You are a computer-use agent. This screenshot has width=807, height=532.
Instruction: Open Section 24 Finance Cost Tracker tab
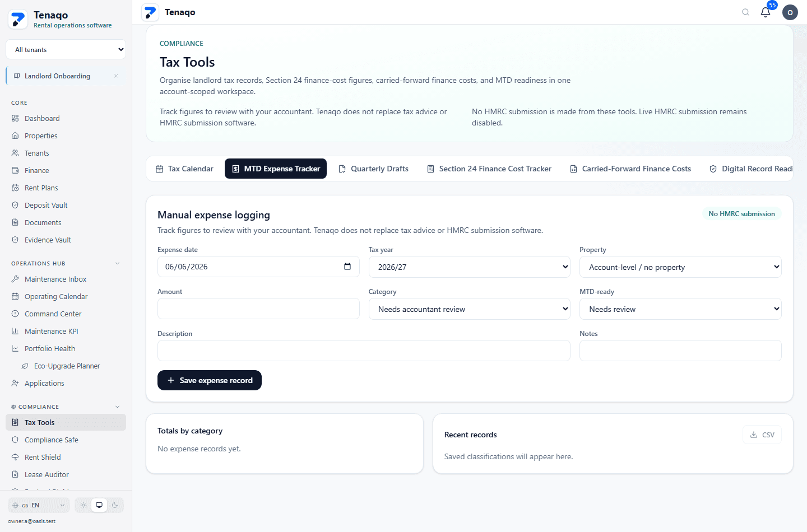489,169
